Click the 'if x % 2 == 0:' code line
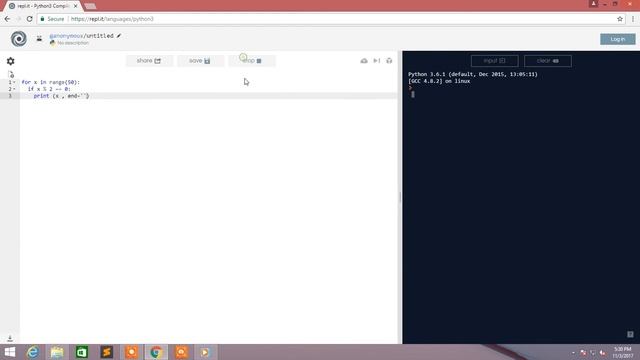 (x=49, y=89)
